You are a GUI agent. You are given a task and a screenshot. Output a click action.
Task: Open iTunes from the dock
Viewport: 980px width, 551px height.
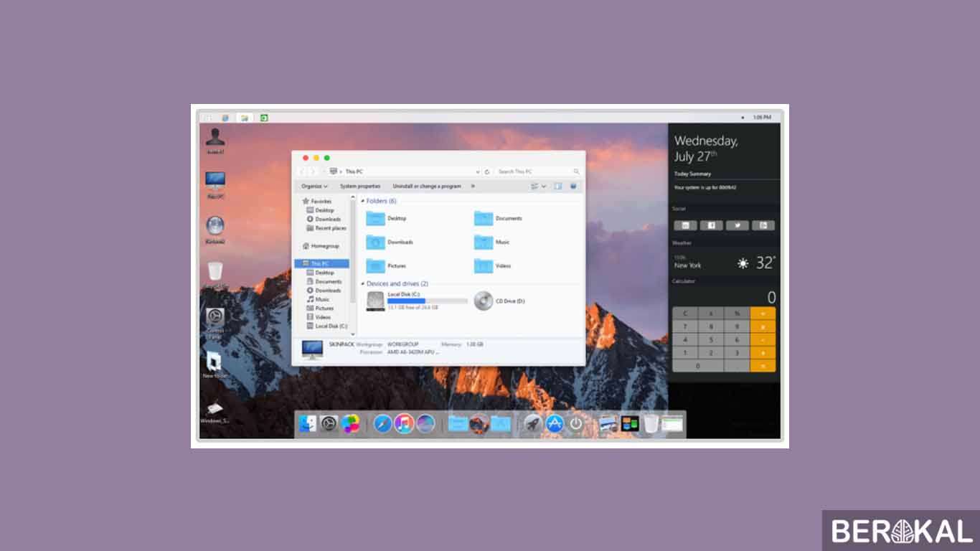pos(403,423)
